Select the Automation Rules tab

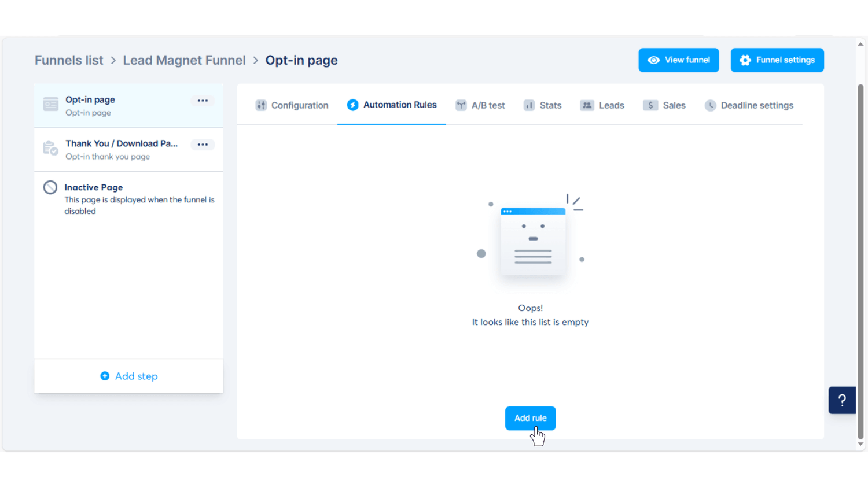392,105
